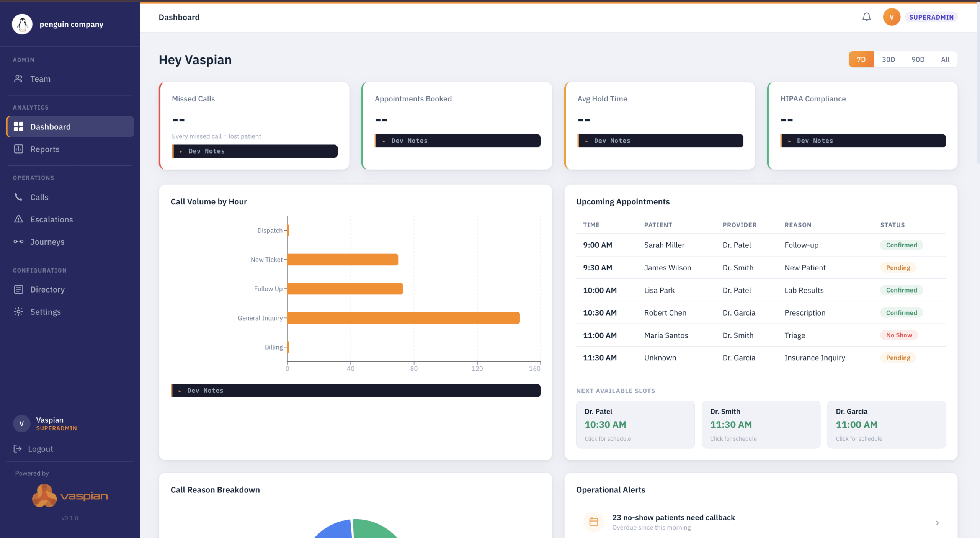Click the Team people icon

(x=18, y=79)
